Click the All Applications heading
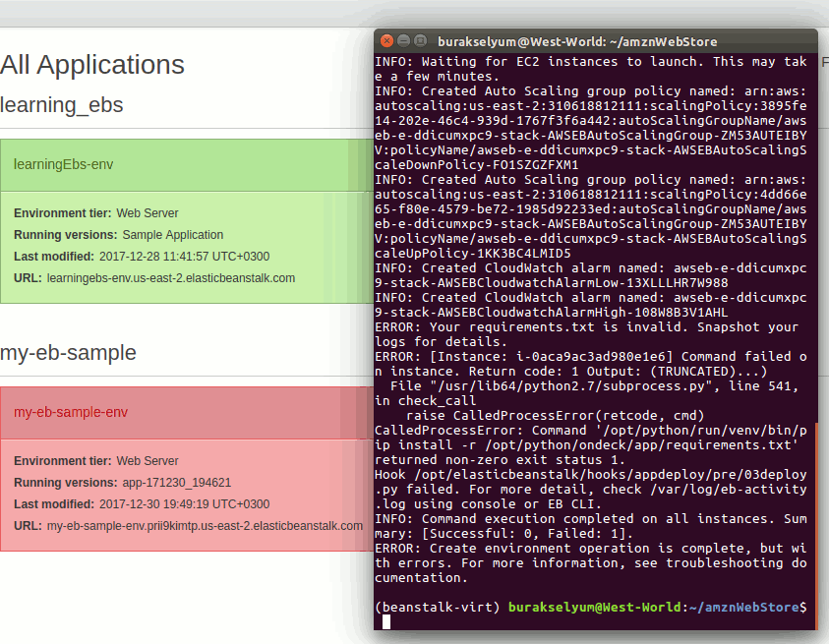This screenshot has height=644, width=829. tap(92, 65)
